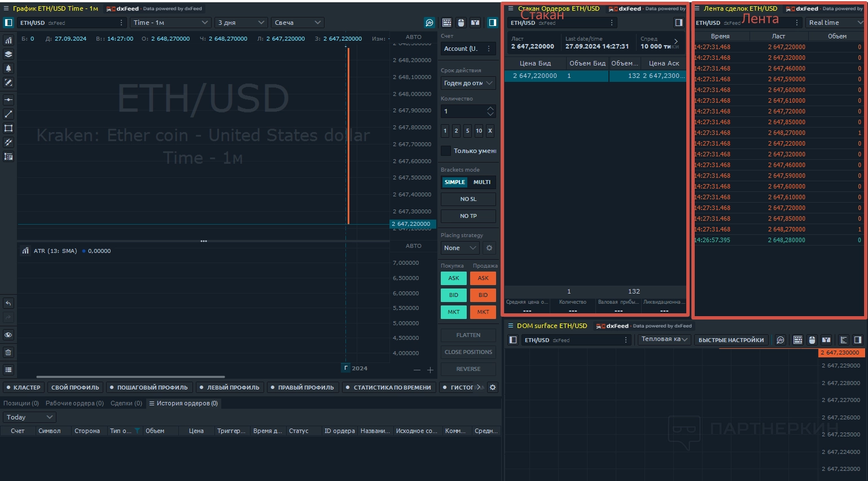The image size is (868, 481).
Task: Select the trend line drawing tool
Action: [x=8, y=114]
